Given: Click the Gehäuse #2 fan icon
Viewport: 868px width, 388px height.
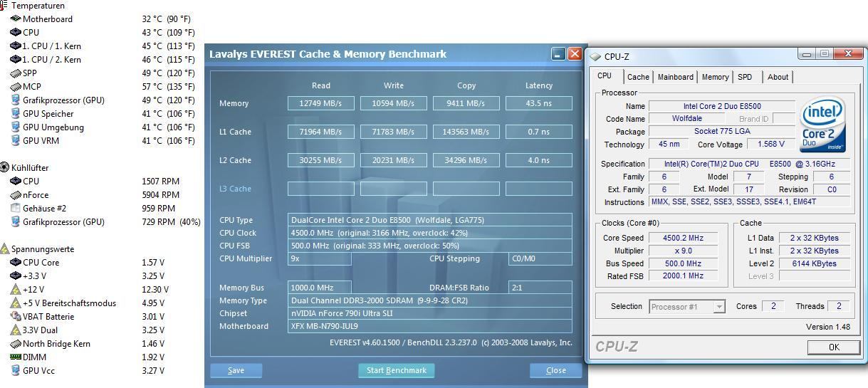Looking at the screenshot, I should point(16,208).
